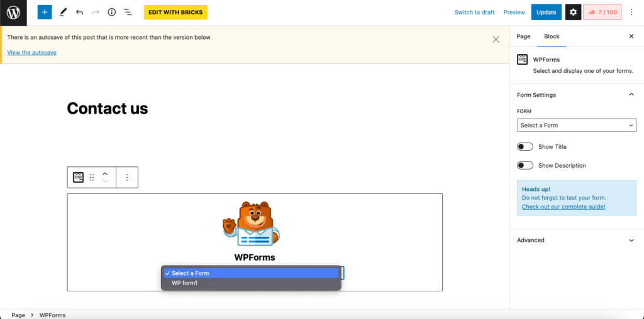Viewport: 644px width, 319px height.
Task: Click Switch to draft
Action: (x=474, y=13)
